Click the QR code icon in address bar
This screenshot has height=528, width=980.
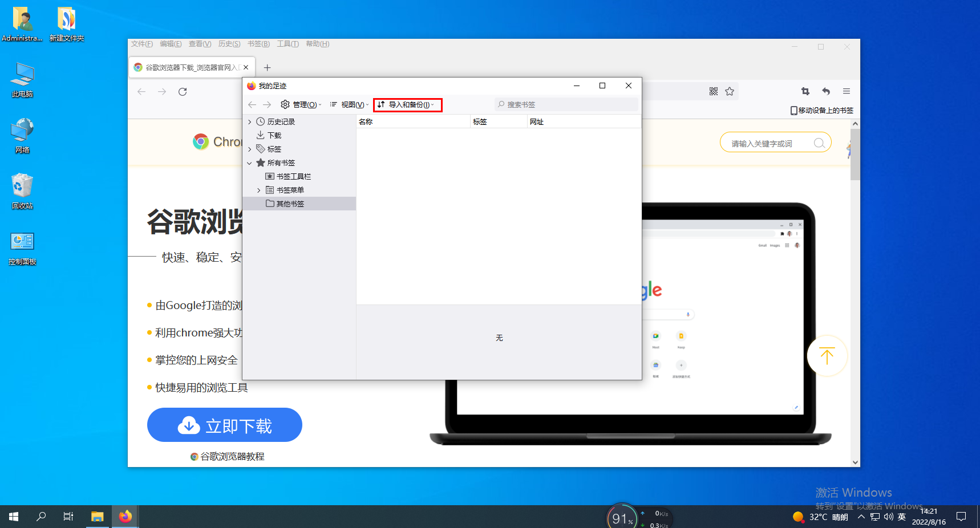[x=714, y=91]
